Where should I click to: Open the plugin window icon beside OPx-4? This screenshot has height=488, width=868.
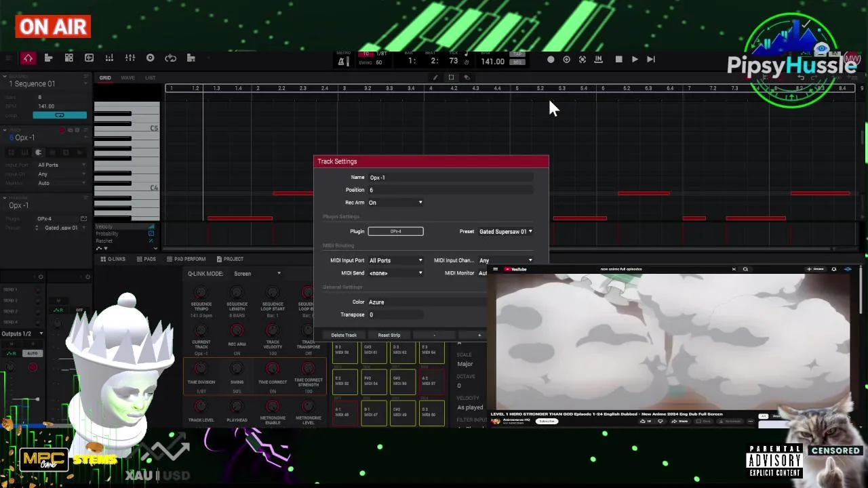pyautogui.click(x=83, y=219)
